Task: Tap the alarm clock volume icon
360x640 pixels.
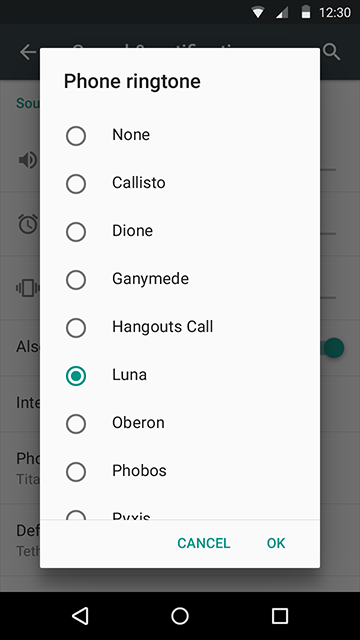Action: click(28, 224)
